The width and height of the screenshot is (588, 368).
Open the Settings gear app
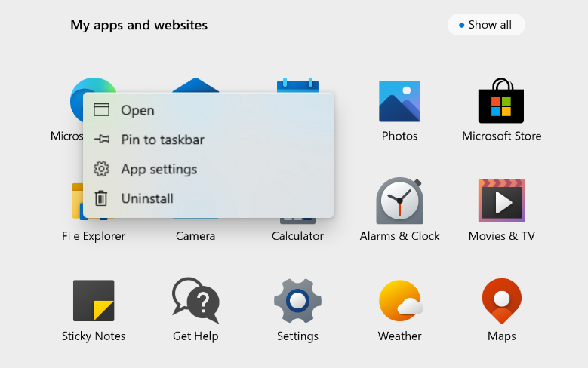[297, 301]
